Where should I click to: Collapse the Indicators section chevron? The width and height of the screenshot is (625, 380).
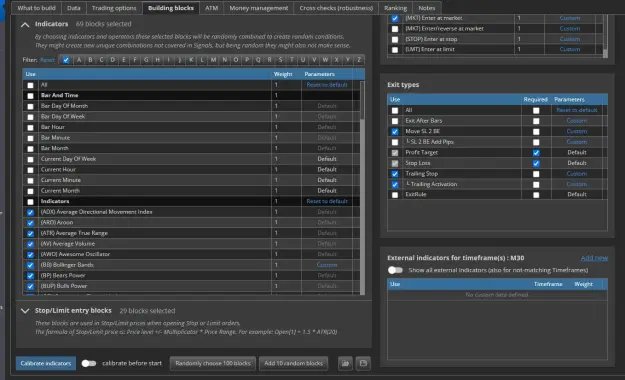[x=25, y=24]
